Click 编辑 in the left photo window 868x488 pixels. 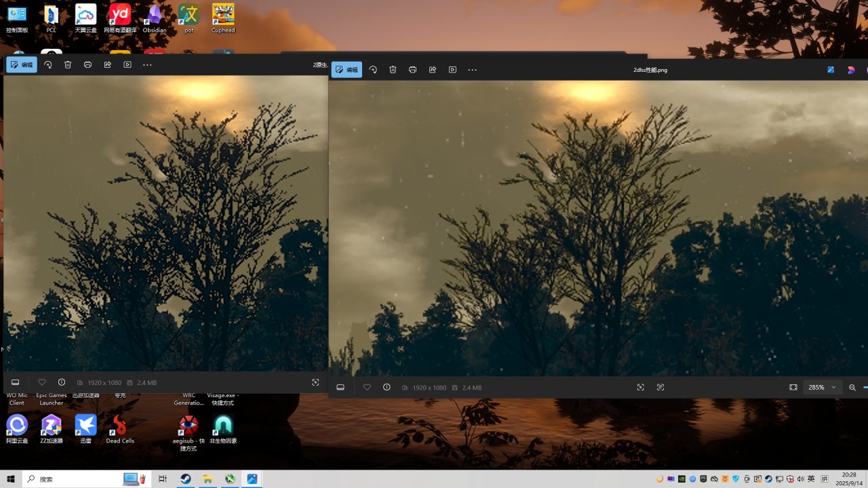(22, 64)
